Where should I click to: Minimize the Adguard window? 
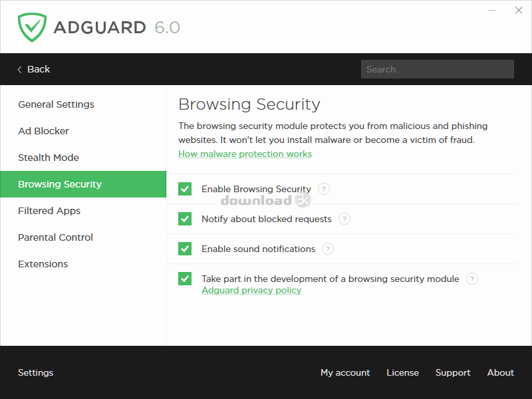[492, 10]
